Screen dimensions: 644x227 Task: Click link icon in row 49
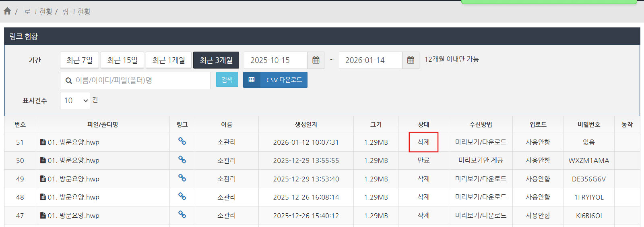(182, 178)
